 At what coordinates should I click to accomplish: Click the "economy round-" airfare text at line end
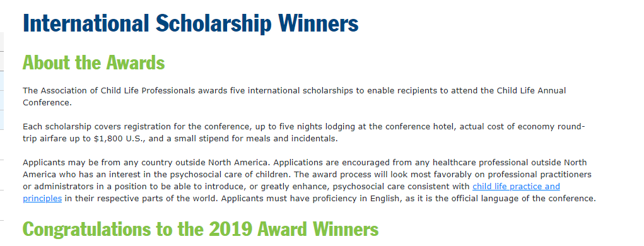551,127
